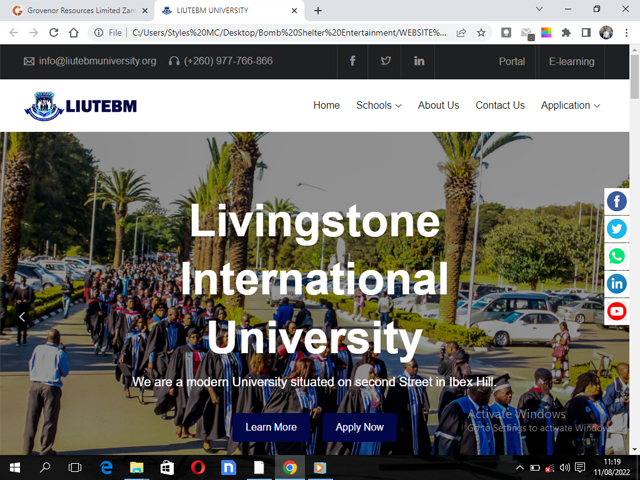Click the headset phone icon
Viewport: 640px width, 480px height.
point(174,61)
